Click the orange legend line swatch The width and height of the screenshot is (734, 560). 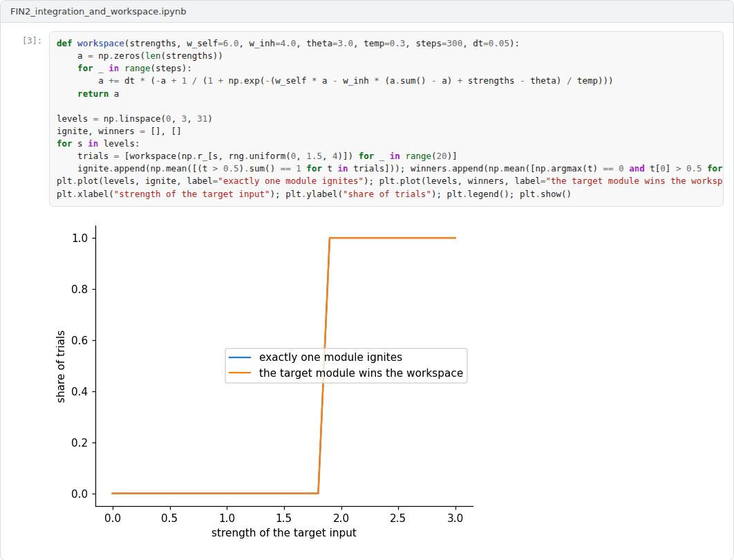click(240, 373)
